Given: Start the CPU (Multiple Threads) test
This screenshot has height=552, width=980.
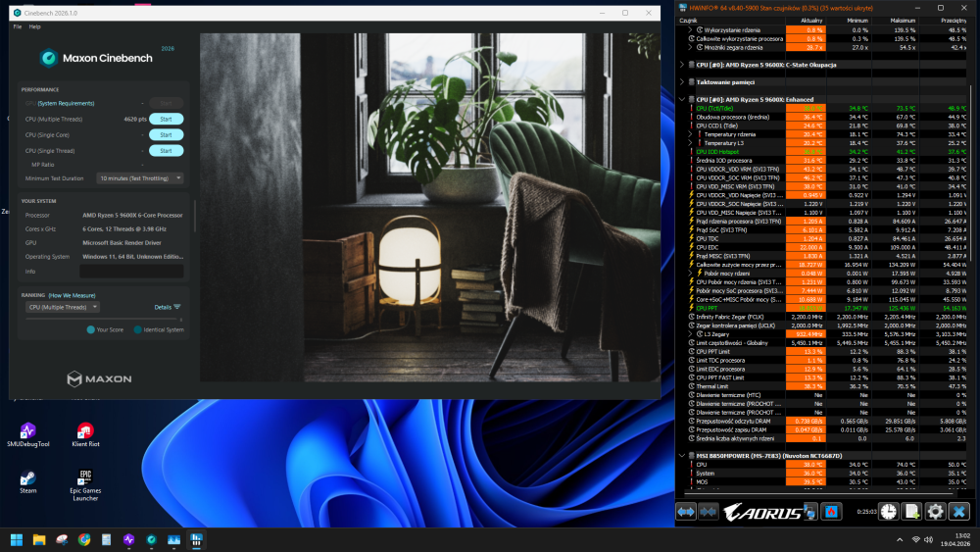Looking at the screenshot, I should point(167,119).
